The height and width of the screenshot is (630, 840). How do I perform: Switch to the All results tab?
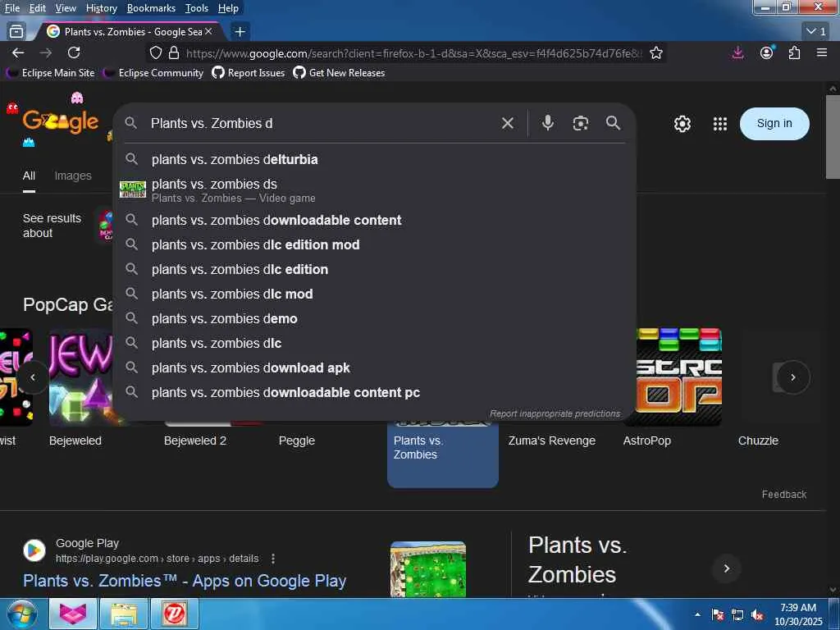(x=29, y=176)
